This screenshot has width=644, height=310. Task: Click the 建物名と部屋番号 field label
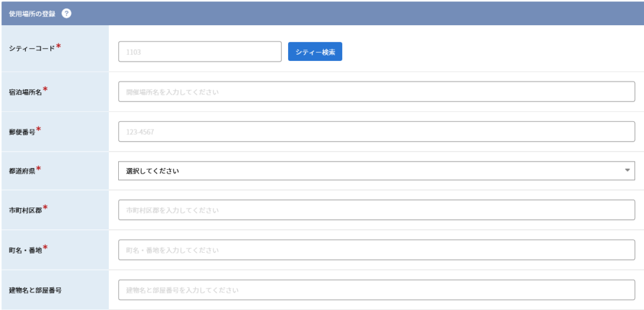(35, 290)
